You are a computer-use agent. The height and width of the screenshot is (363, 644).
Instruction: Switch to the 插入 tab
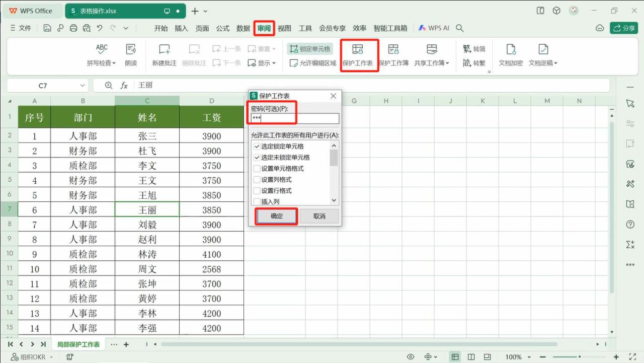[x=181, y=28]
